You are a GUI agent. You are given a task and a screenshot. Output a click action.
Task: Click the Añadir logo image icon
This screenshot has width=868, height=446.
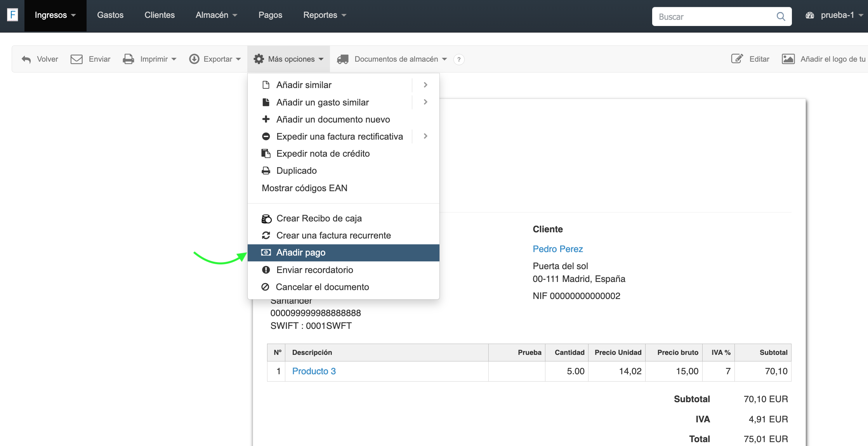click(788, 59)
